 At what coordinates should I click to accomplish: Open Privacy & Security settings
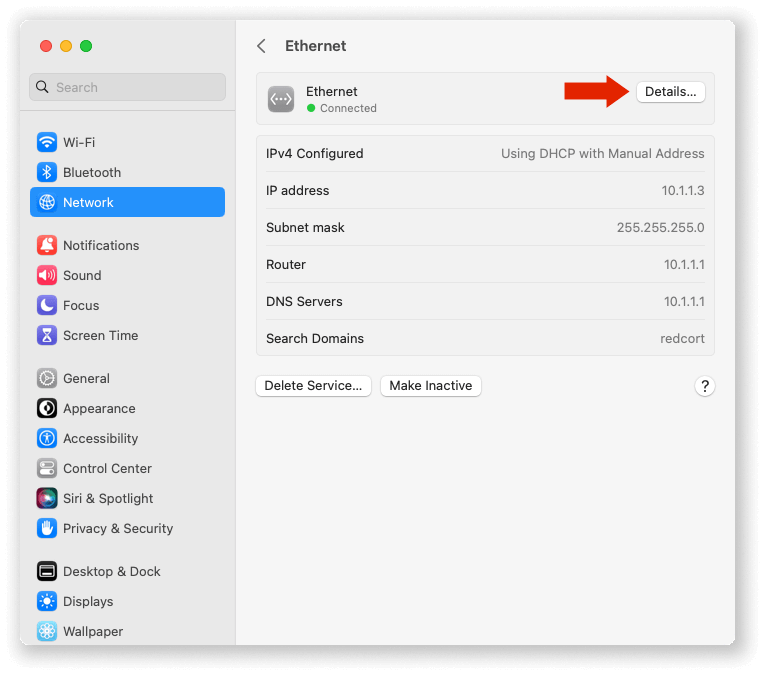point(127,528)
